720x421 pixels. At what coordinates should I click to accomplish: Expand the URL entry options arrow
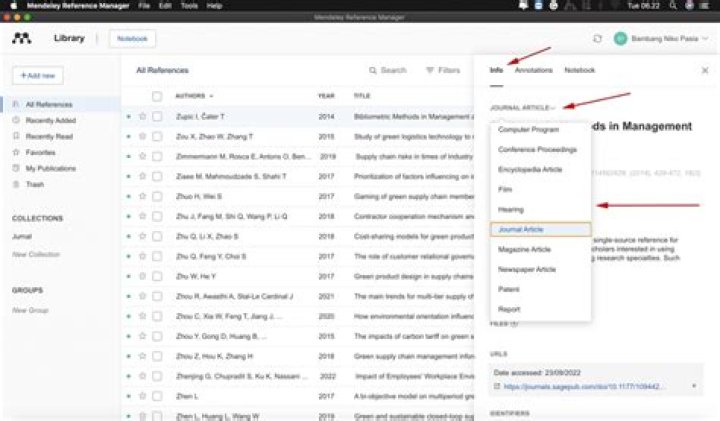[x=694, y=386]
